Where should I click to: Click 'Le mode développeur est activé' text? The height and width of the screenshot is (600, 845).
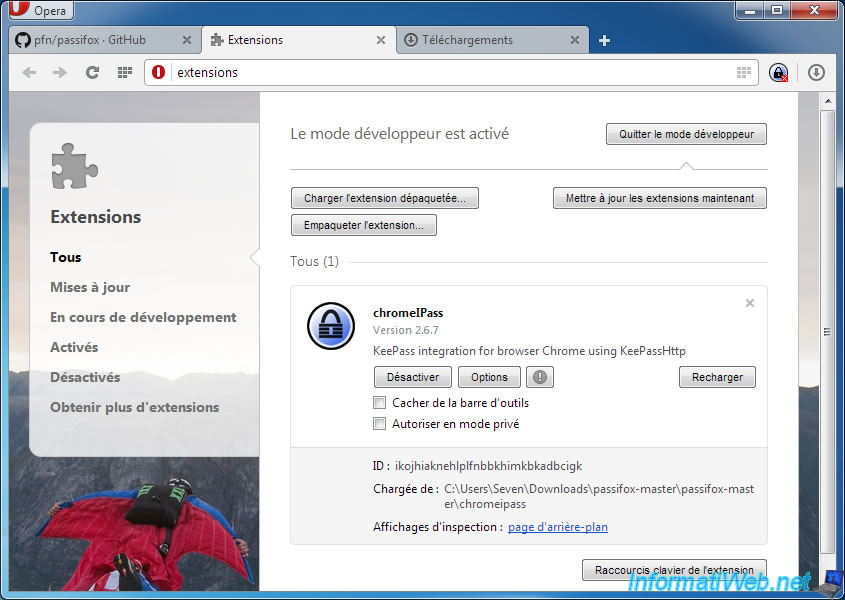(x=399, y=134)
